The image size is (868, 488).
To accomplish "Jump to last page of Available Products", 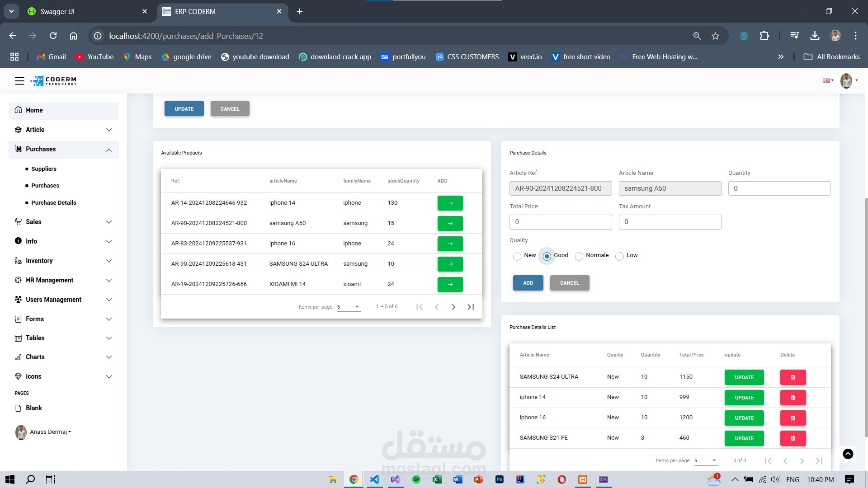I will click(x=471, y=307).
